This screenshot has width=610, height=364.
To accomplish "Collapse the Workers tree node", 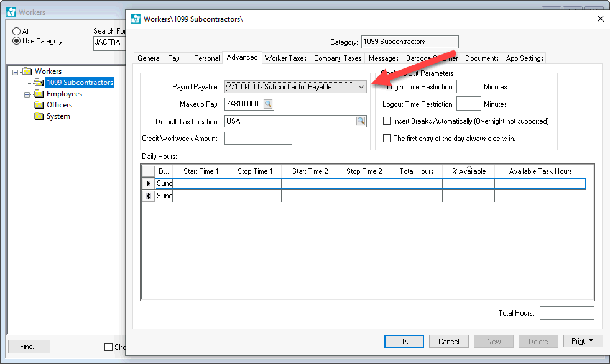I will pyautogui.click(x=16, y=72).
